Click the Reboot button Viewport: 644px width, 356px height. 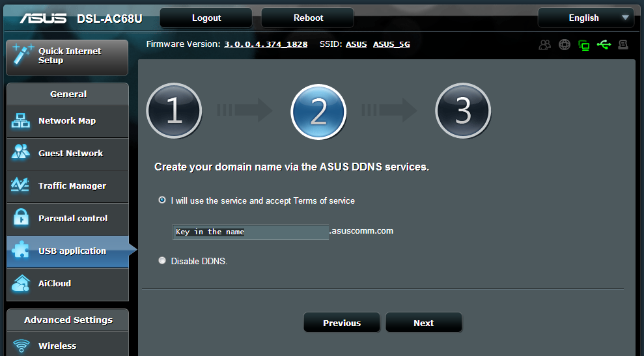click(308, 18)
